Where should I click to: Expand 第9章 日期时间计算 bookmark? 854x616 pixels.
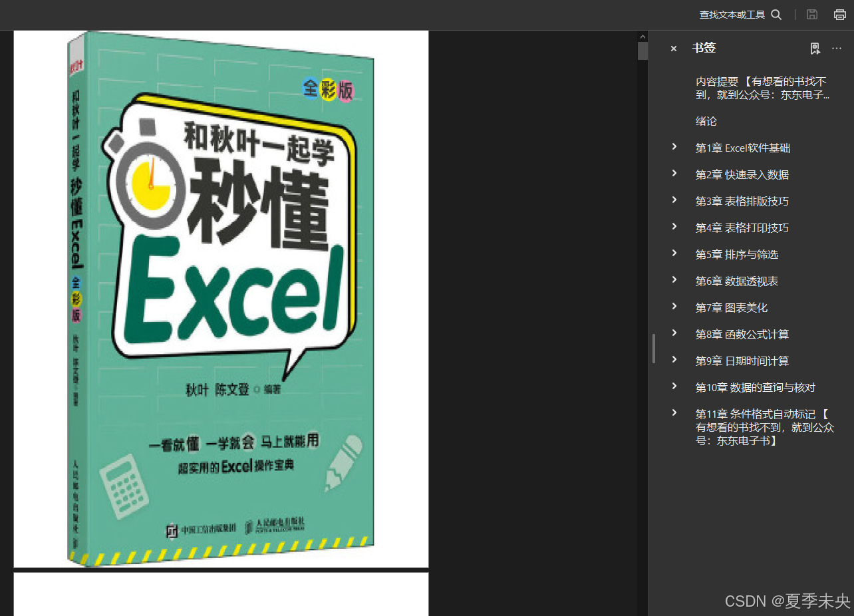tap(674, 360)
